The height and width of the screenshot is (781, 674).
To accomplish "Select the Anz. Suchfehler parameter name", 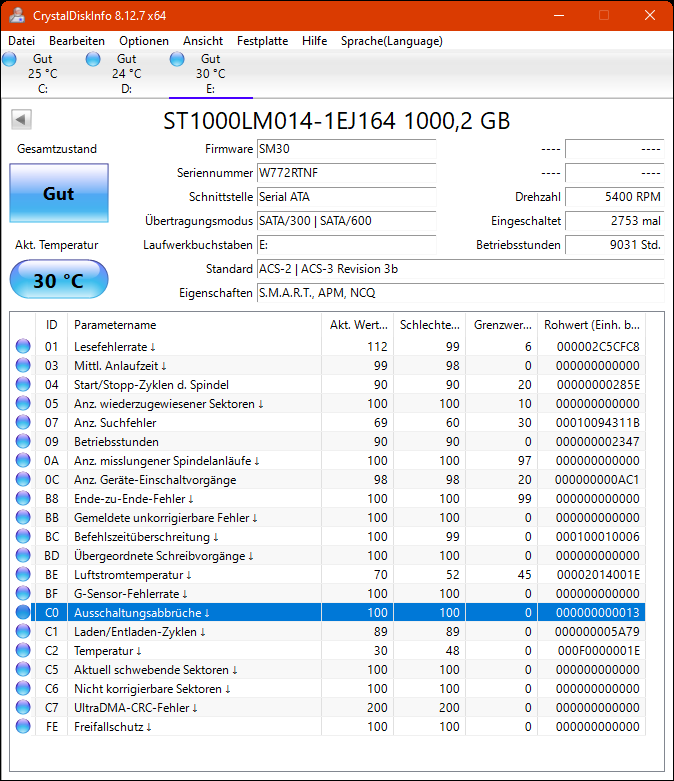I will click(x=115, y=423).
